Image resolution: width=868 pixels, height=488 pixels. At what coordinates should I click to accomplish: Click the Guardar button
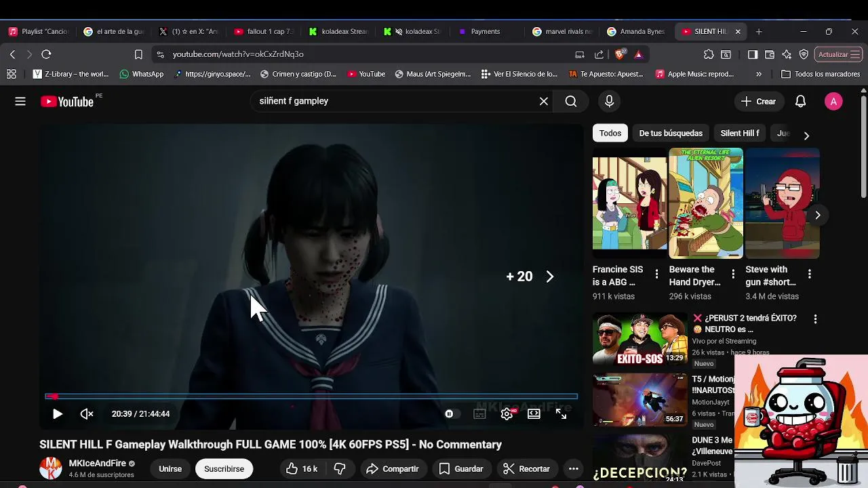coord(461,469)
